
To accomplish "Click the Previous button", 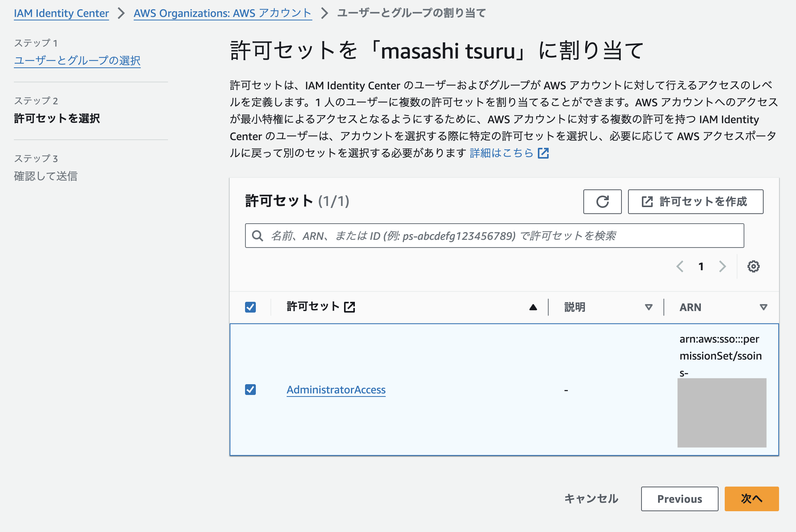I will point(680,499).
